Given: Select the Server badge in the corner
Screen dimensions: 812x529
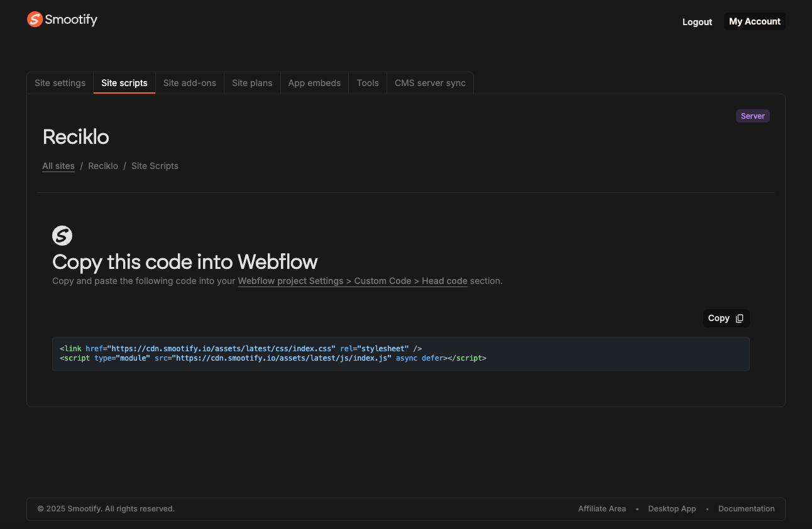Looking at the screenshot, I should 752,116.
